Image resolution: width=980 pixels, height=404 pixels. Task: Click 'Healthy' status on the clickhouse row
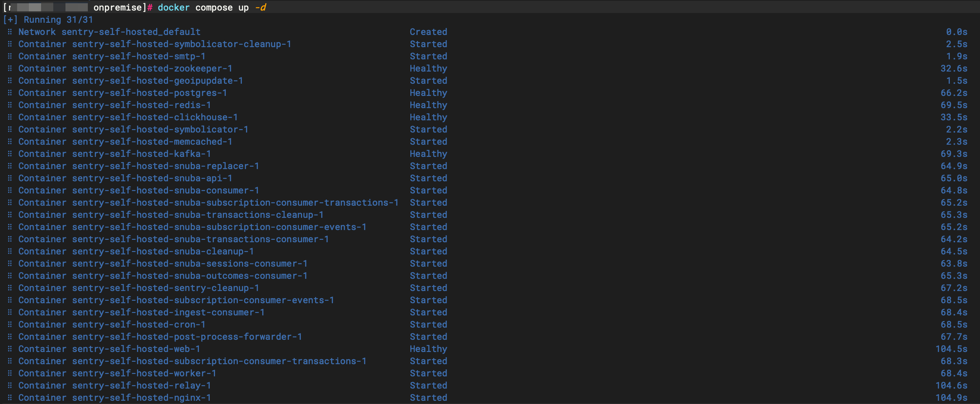pyautogui.click(x=429, y=117)
